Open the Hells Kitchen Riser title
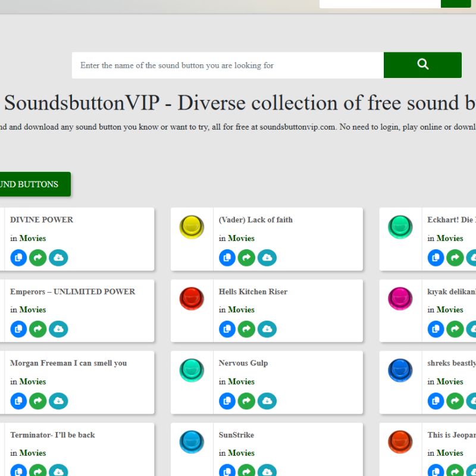Screen dimensions: 476x476 pyautogui.click(x=253, y=292)
